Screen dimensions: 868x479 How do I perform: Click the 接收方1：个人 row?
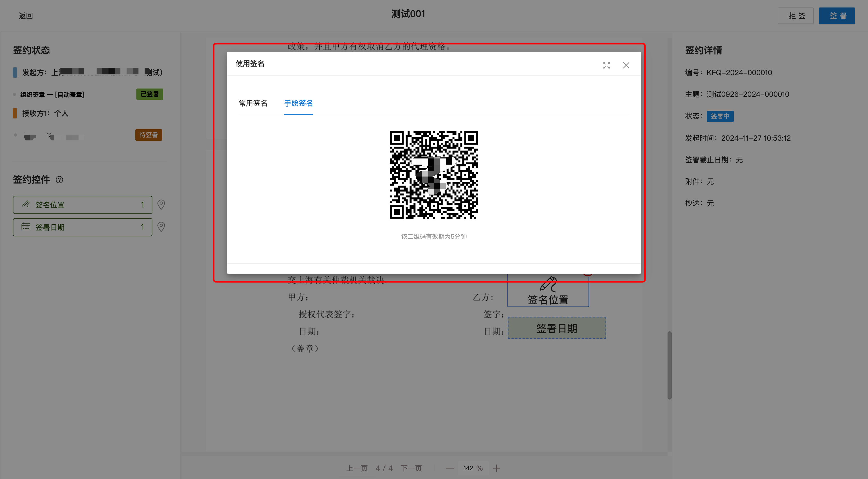[x=45, y=114]
